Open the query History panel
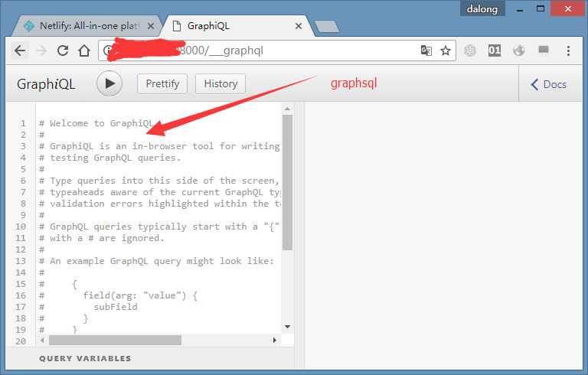The image size is (588, 375). click(220, 83)
